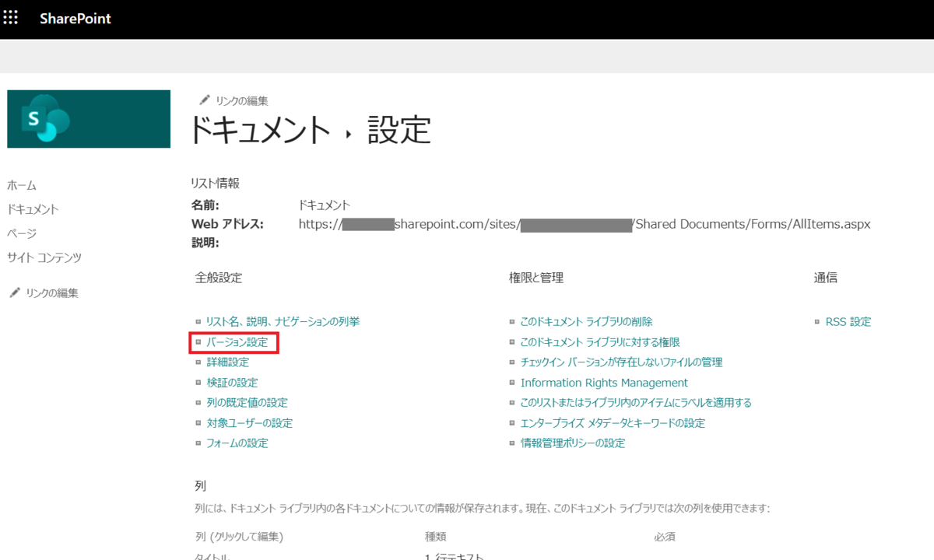Click the Web アドレス URL text

coord(585,225)
